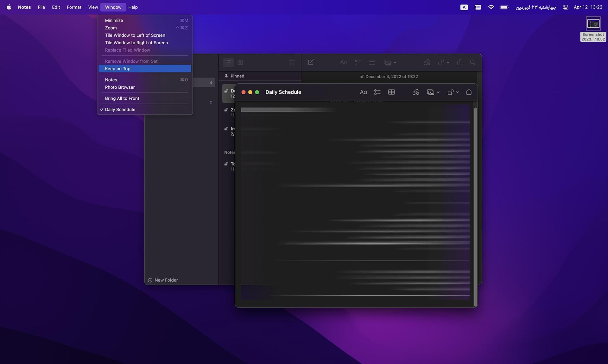The image size is (608, 364).
Task: Create a new note with compose icon
Action: (x=311, y=62)
